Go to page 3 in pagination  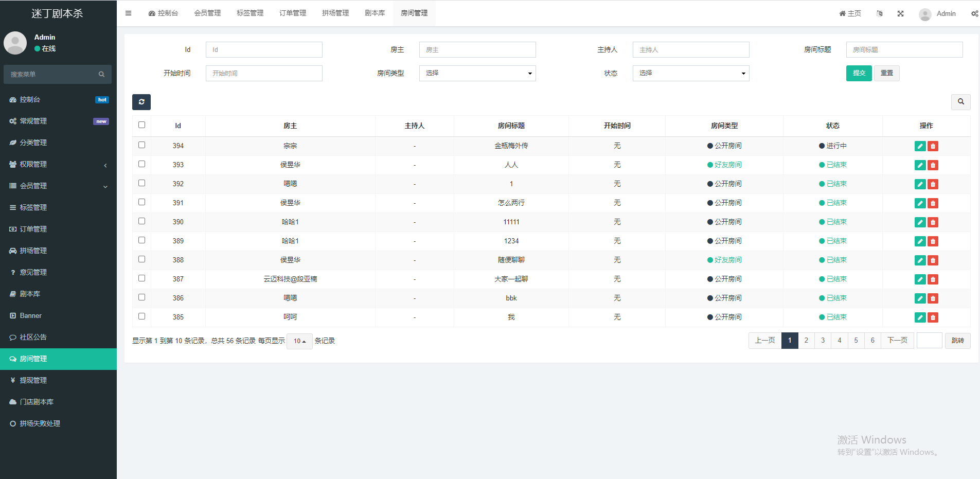click(823, 341)
